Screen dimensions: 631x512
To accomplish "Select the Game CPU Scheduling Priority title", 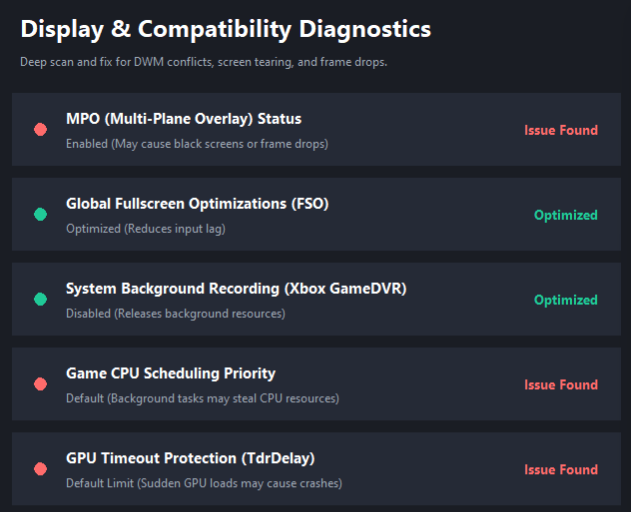I will pos(170,374).
